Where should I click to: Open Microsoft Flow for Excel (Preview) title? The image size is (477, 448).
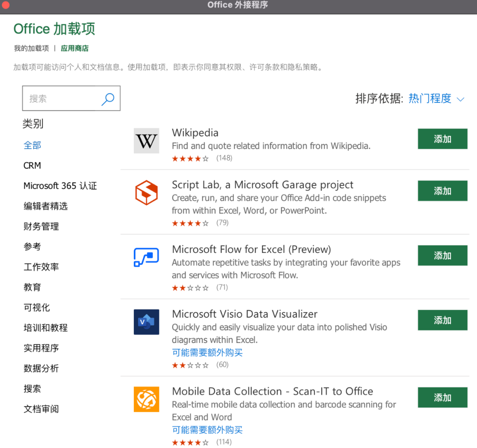(251, 249)
